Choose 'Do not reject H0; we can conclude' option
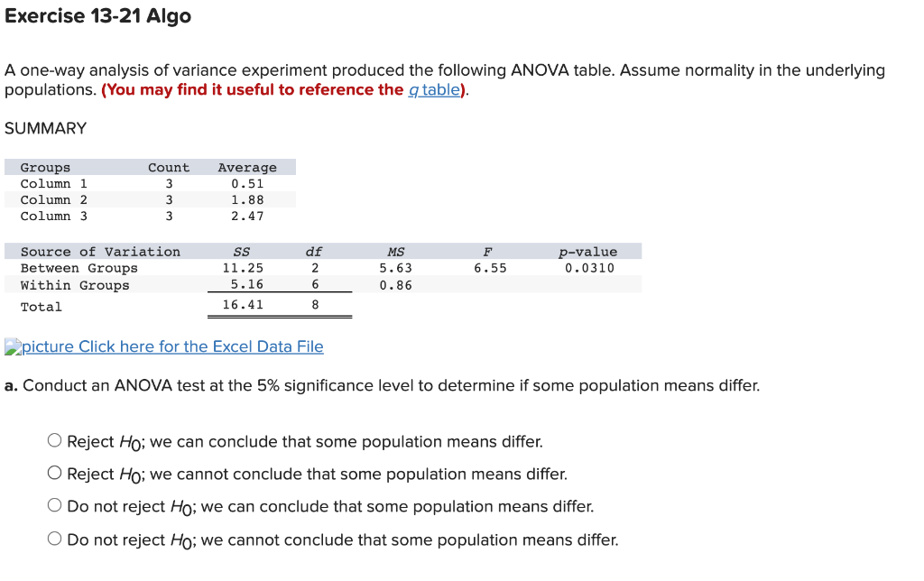The height and width of the screenshot is (581, 924). coord(54,505)
